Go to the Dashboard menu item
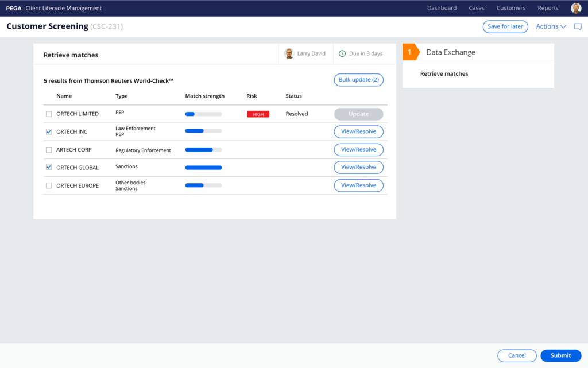The width and height of the screenshot is (588, 368). coord(442,8)
